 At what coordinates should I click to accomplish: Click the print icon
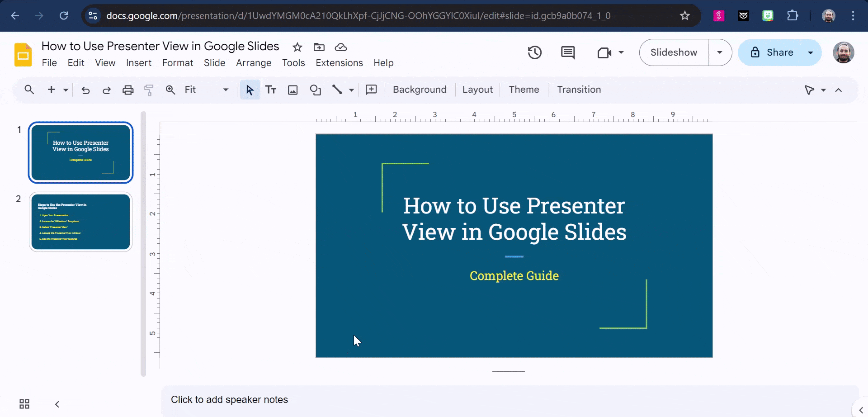pos(128,90)
